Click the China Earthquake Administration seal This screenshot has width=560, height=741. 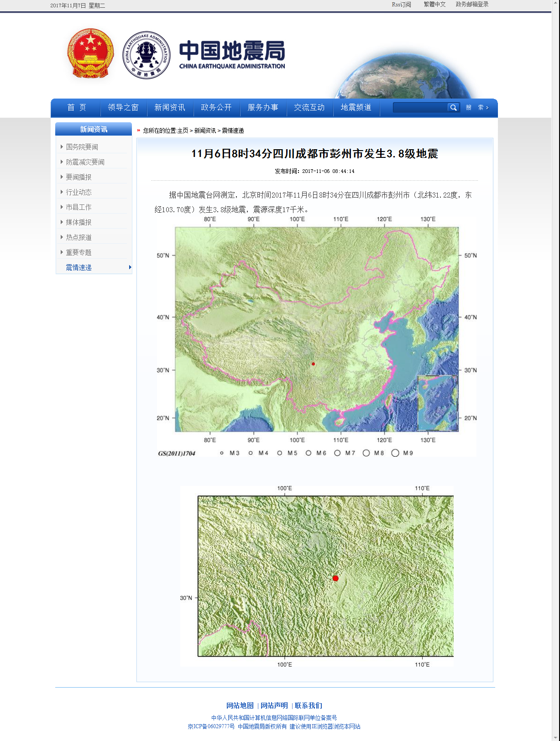147,55
